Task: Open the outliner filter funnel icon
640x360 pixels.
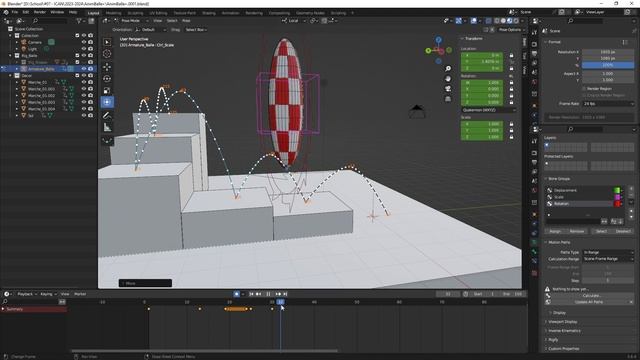Action: (79, 20)
